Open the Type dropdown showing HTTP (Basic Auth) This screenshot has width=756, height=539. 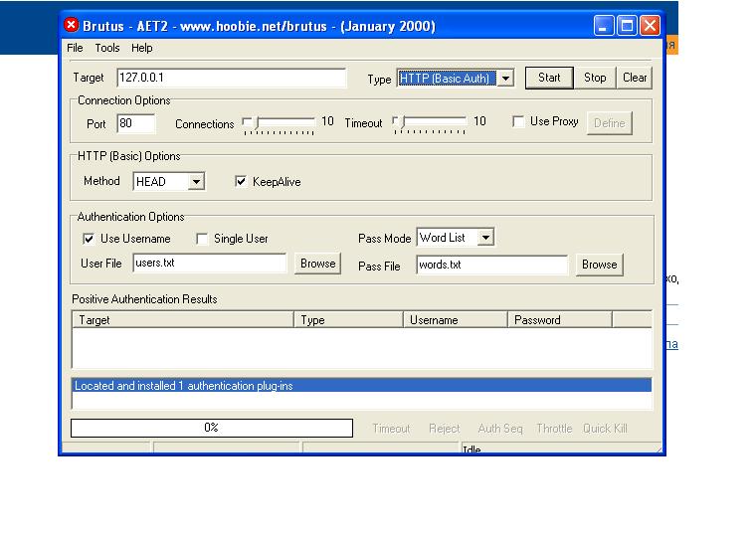(505, 78)
